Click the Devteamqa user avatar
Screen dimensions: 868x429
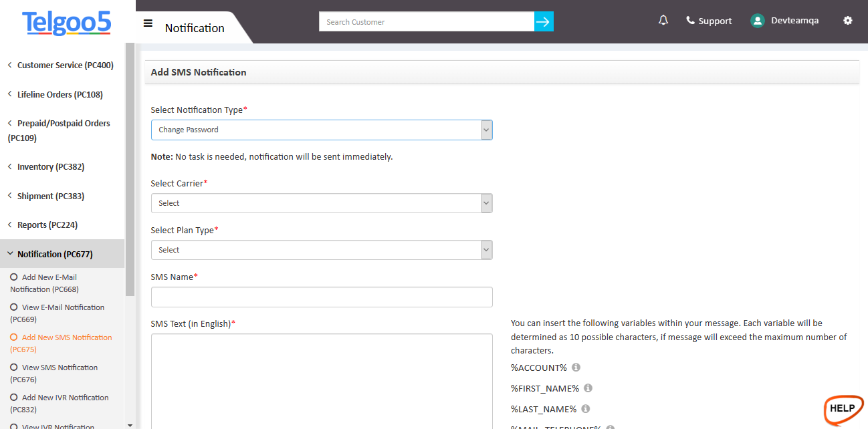coord(757,20)
